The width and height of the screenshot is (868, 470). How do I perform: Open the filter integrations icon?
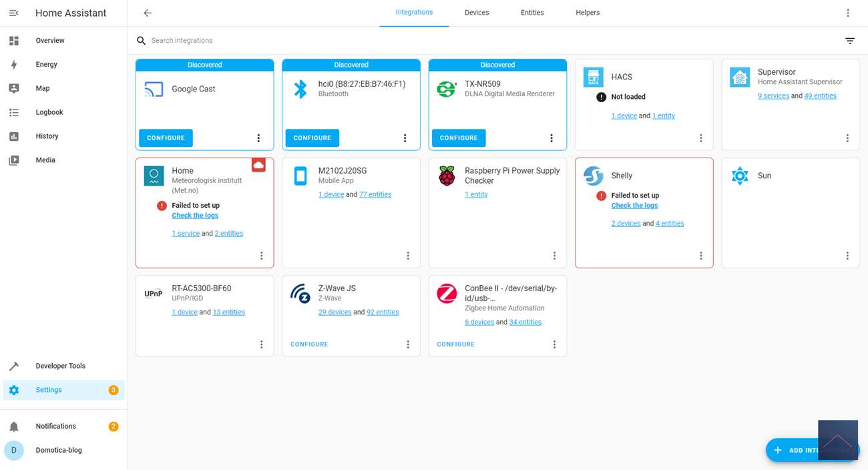849,41
